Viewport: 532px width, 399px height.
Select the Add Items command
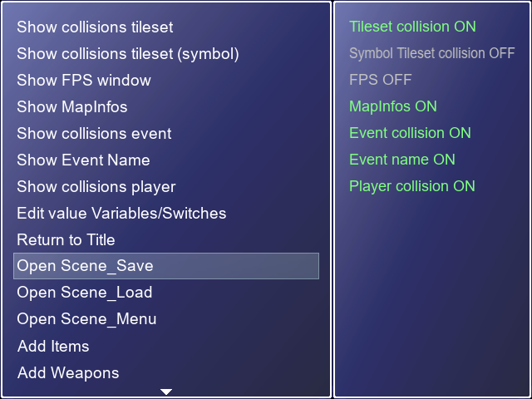click(x=53, y=346)
